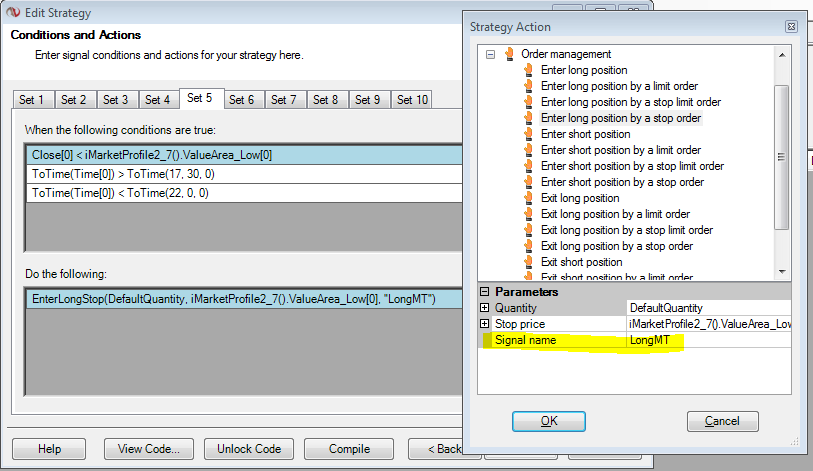813x471 pixels.
Task: Select Enter short position by a limit order
Action: (621, 150)
